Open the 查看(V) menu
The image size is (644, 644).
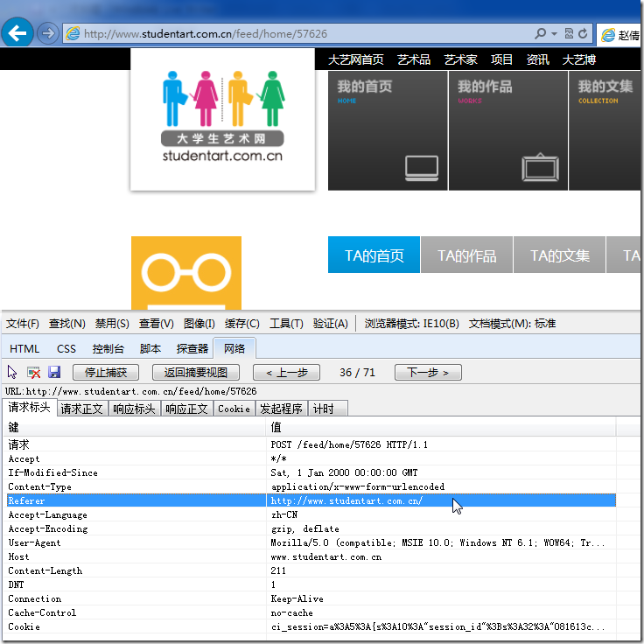tap(156, 324)
